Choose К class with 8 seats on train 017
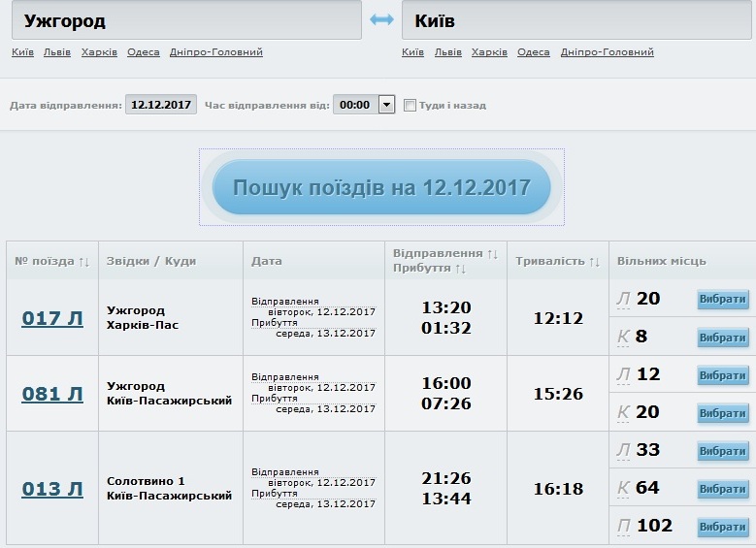756x548 pixels. tap(722, 338)
